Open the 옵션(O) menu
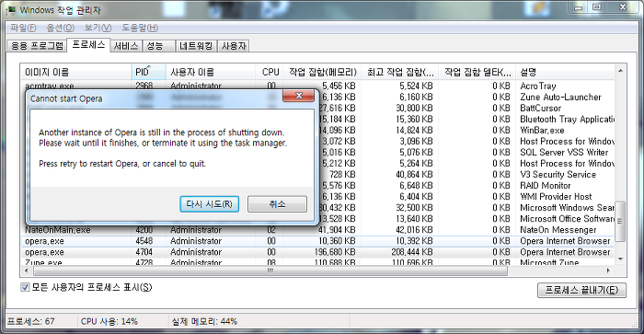 [x=61, y=28]
